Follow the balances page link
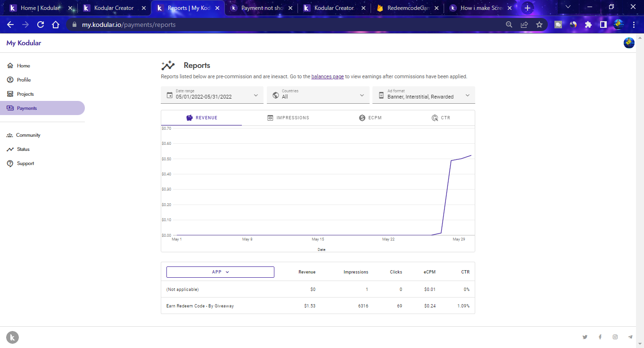This screenshot has height=348, width=644. click(x=327, y=76)
